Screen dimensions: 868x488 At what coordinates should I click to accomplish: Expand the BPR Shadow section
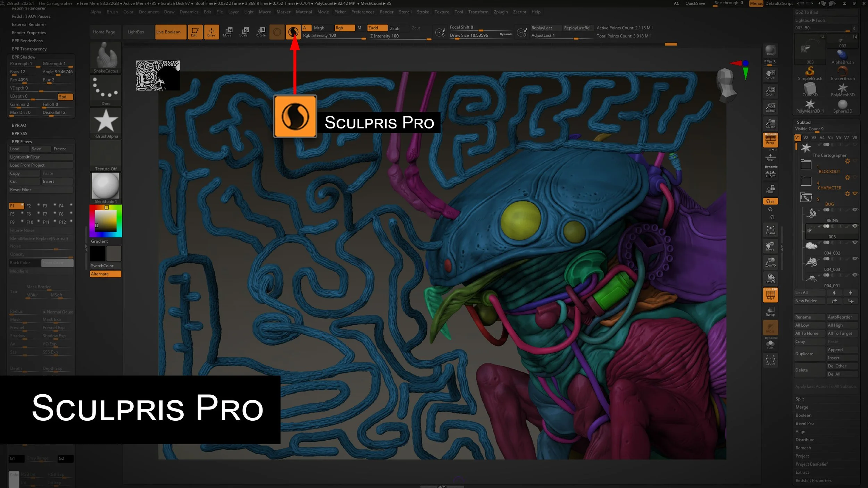click(x=24, y=57)
